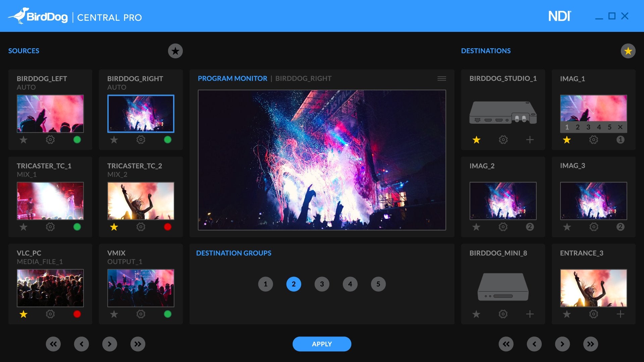The width and height of the screenshot is (644, 362).
Task: Click green status dot of TRICASTER_TC_1
Action: tap(77, 227)
